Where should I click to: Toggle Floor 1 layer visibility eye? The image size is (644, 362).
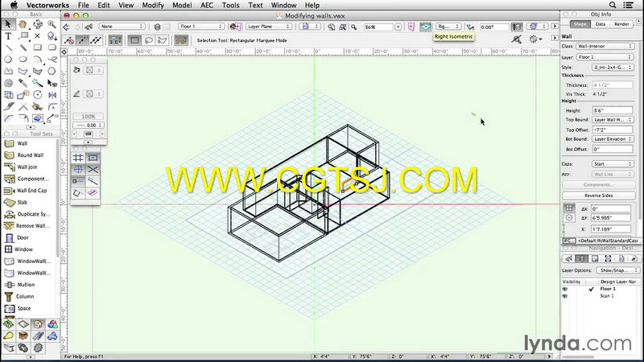click(x=565, y=289)
